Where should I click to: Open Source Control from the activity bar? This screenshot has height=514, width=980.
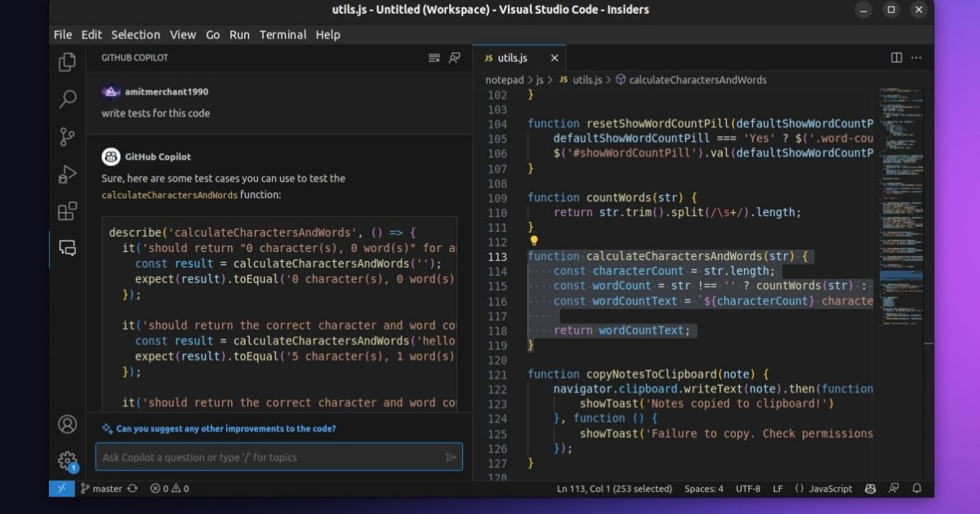point(66,136)
